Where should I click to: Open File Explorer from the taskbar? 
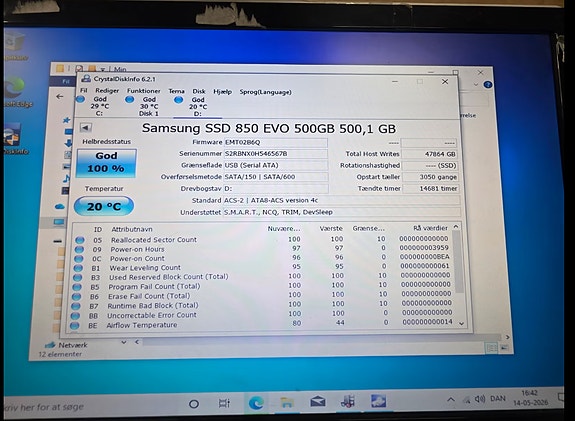[x=287, y=402]
